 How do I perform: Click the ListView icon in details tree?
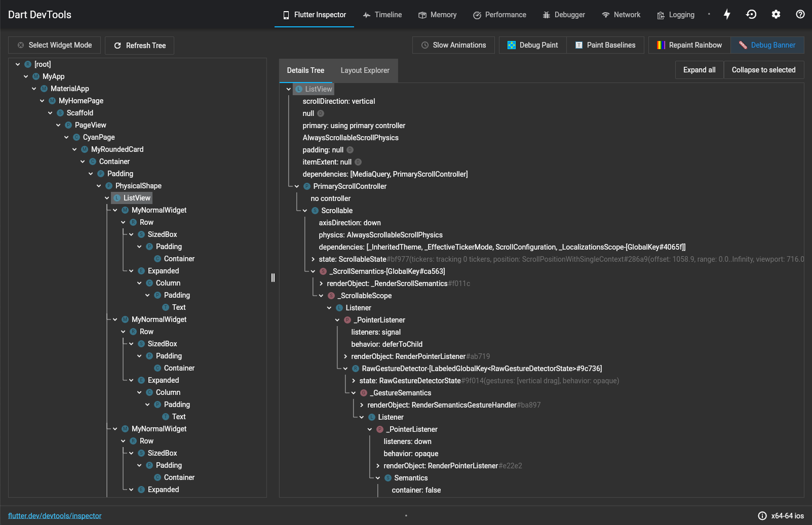pos(299,89)
